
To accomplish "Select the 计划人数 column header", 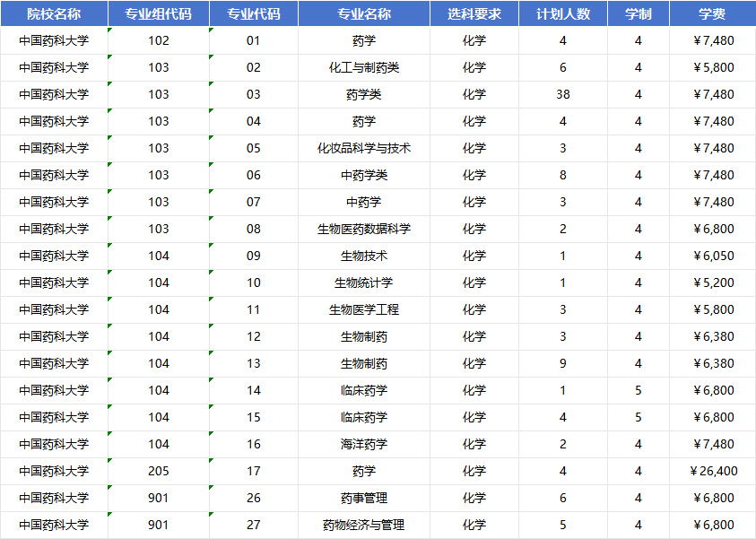I will coord(563,13).
